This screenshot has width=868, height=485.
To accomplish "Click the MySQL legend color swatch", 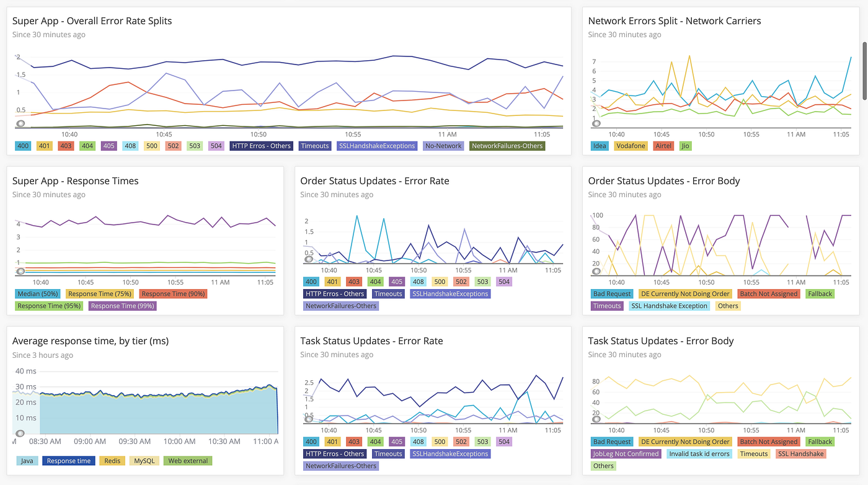I will click(144, 461).
